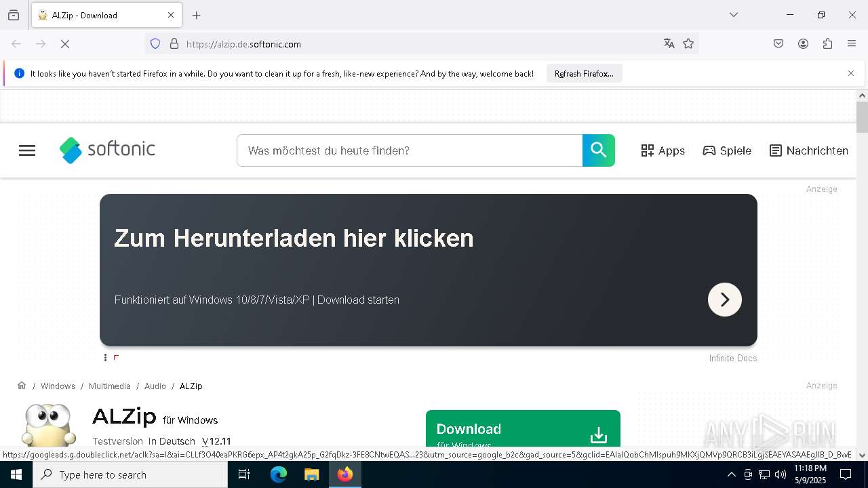The height and width of the screenshot is (488, 868).
Task: Click the tracking protection shield icon
Action: point(155,44)
